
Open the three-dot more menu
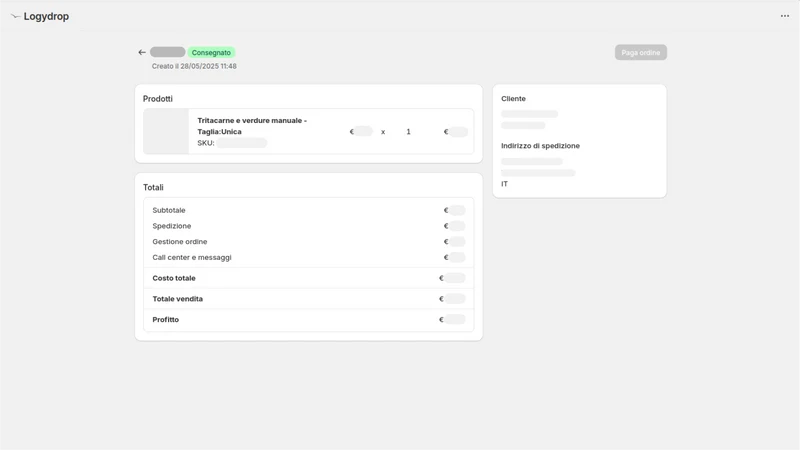[785, 16]
